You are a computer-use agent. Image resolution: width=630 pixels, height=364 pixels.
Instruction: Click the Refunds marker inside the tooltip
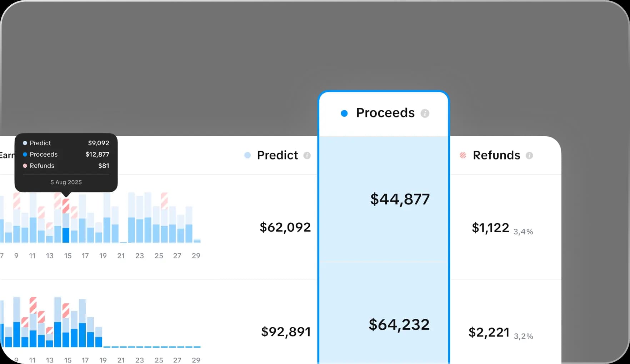coord(25,166)
